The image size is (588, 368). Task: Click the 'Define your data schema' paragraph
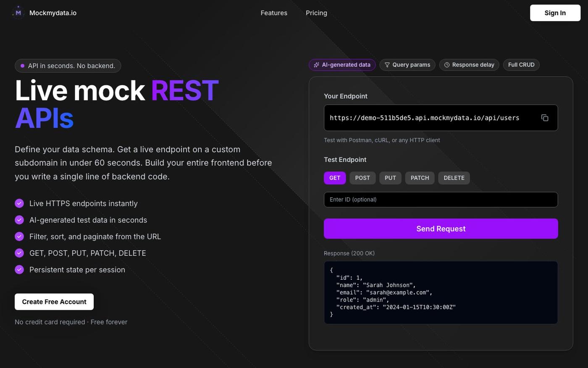pyautogui.click(x=143, y=163)
